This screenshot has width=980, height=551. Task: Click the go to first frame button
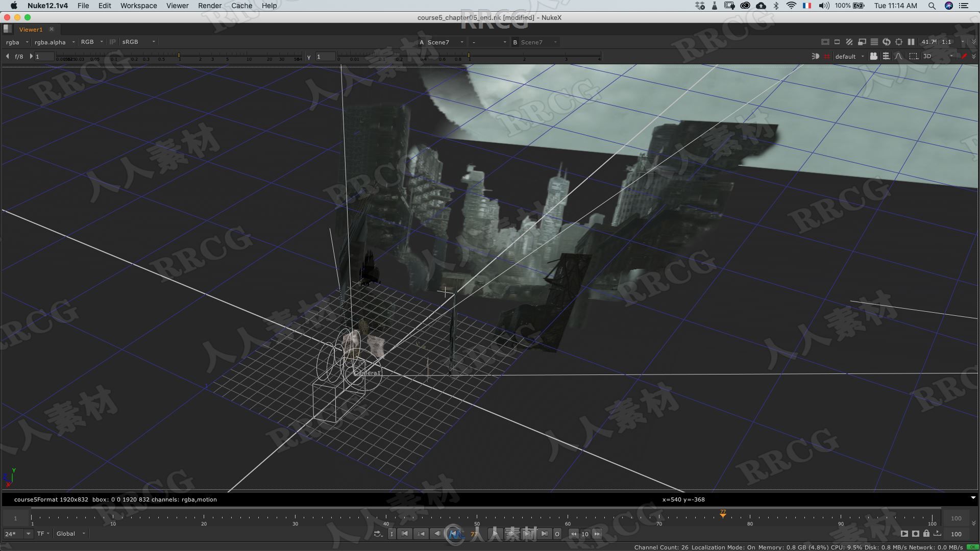pos(405,534)
